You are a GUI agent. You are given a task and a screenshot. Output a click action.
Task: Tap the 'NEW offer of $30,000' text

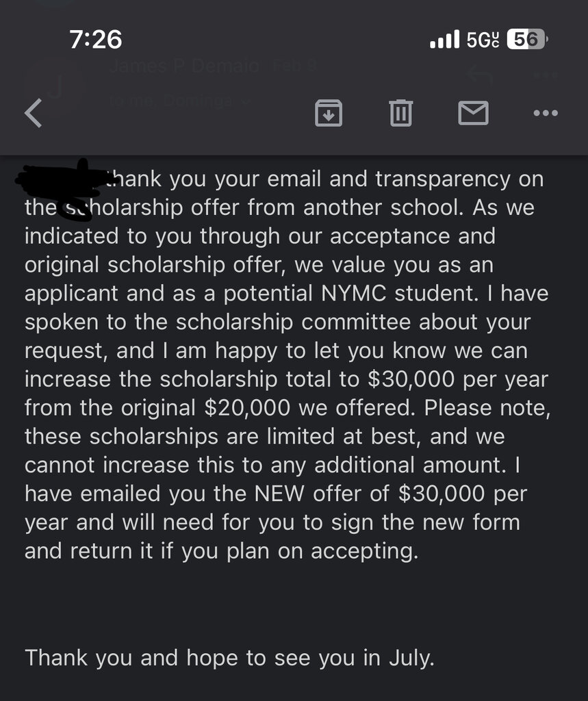click(x=370, y=494)
